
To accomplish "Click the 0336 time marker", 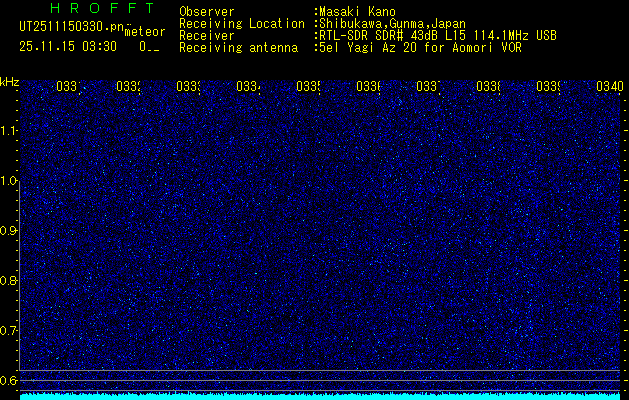I will (x=369, y=86).
